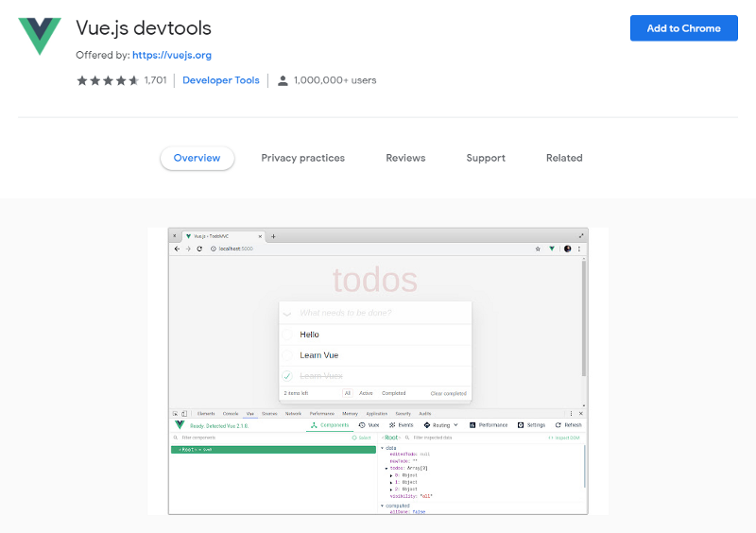
Task: Expand the 2: Object entry
Action: [x=391, y=490]
